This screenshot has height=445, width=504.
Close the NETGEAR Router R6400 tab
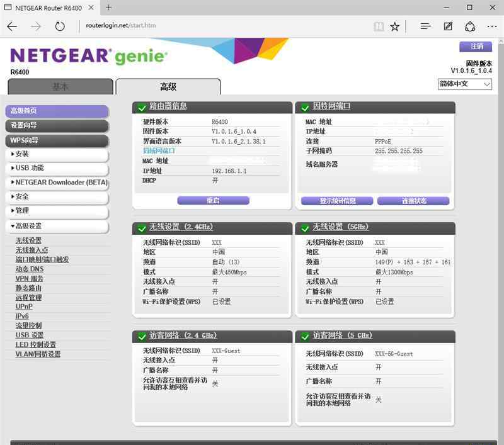pyautogui.click(x=91, y=8)
